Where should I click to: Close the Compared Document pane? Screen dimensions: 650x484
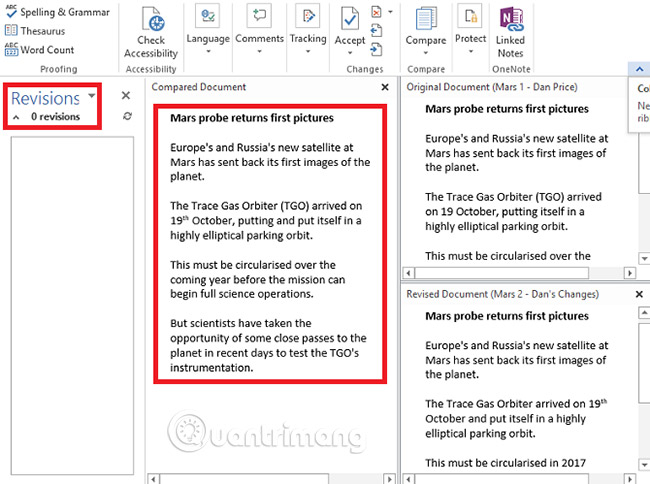coord(385,87)
